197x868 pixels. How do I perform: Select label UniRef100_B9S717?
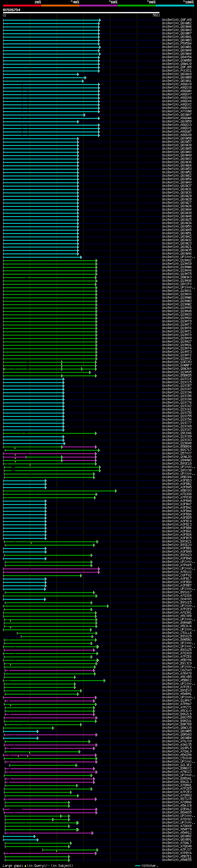coord(177,450)
